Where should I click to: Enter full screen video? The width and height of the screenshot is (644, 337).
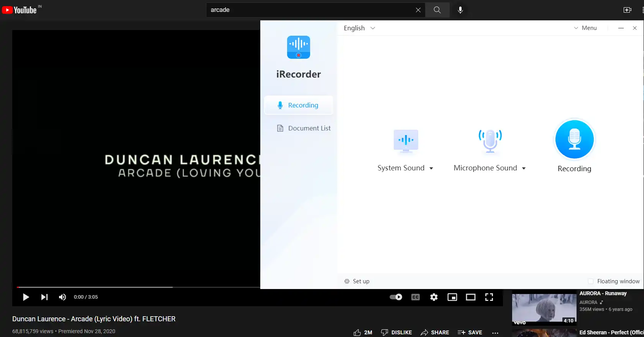click(489, 297)
